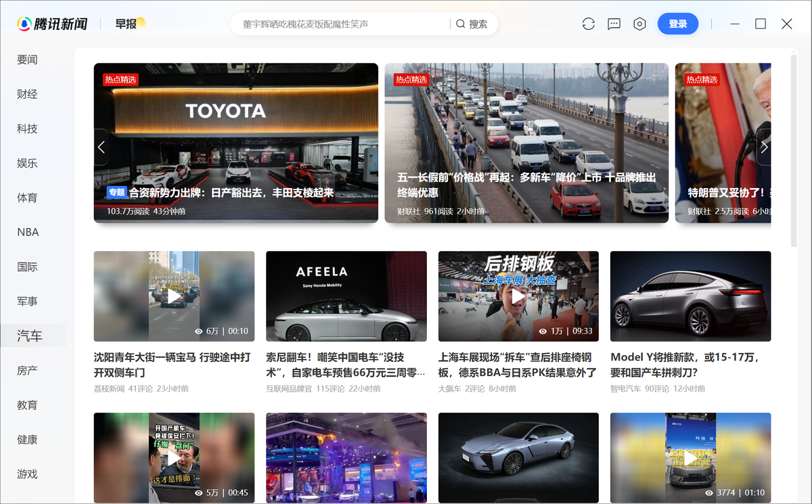Open headline 五一长假前"价格战"再起
812x504 pixels.
[x=526, y=185]
